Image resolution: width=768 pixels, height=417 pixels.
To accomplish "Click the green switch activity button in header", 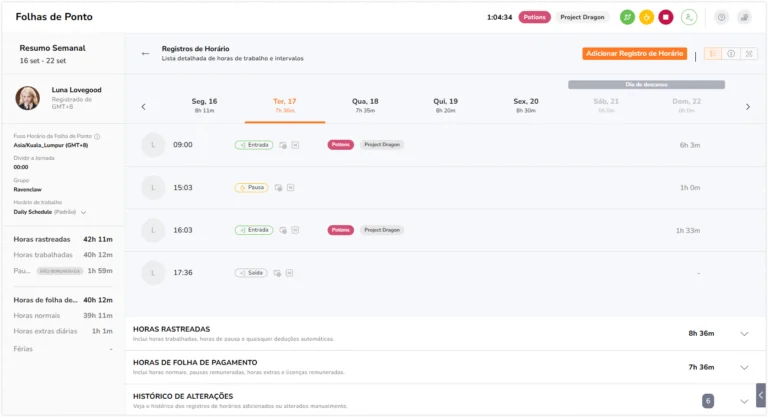I will (x=627, y=17).
